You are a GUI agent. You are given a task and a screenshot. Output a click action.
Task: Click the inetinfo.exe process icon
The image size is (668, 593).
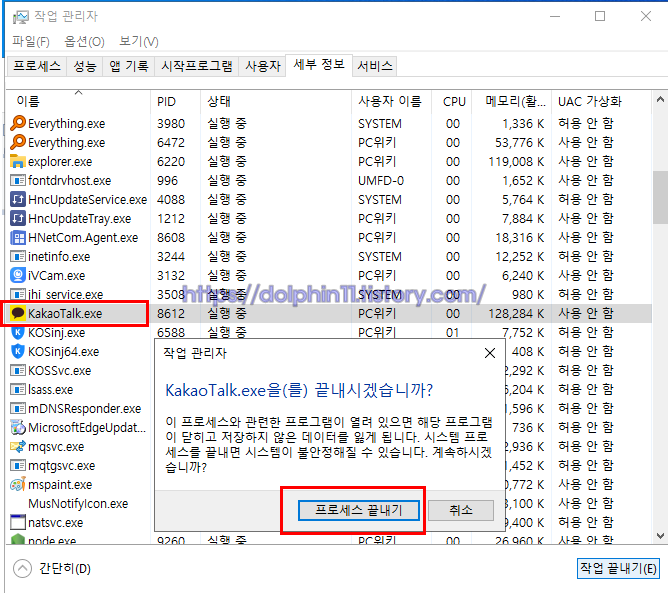(x=17, y=256)
